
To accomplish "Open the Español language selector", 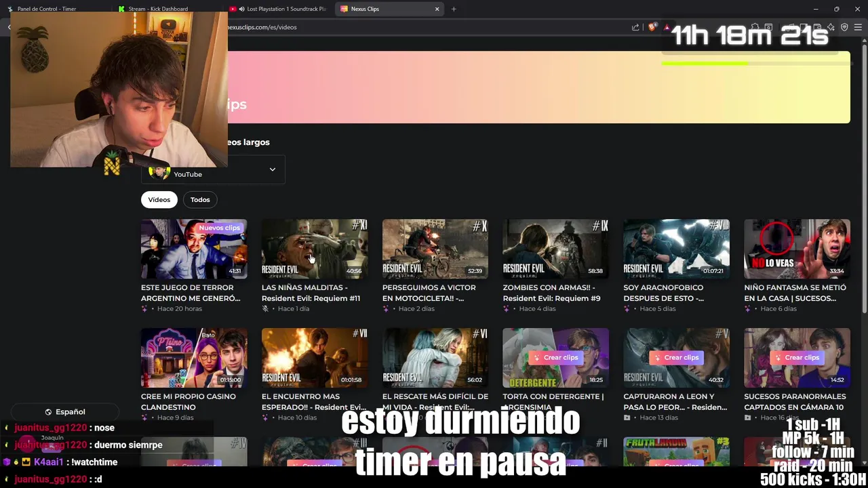I will pyautogui.click(x=65, y=412).
